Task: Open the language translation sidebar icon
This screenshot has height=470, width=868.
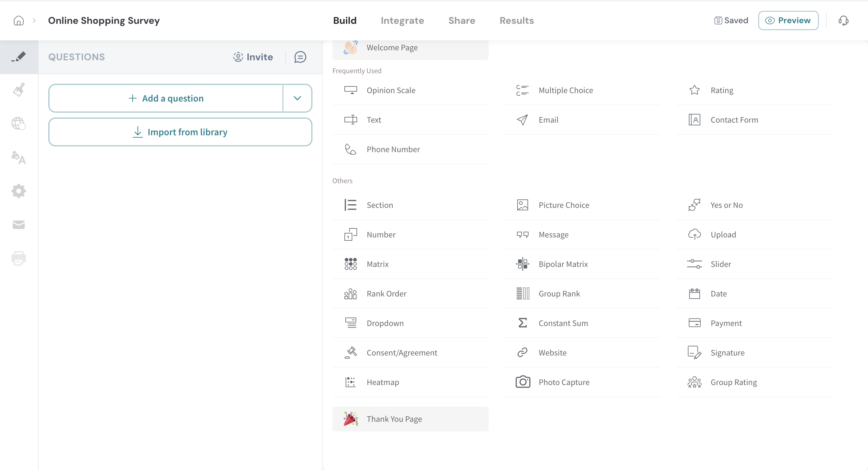Action: (18, 157)
